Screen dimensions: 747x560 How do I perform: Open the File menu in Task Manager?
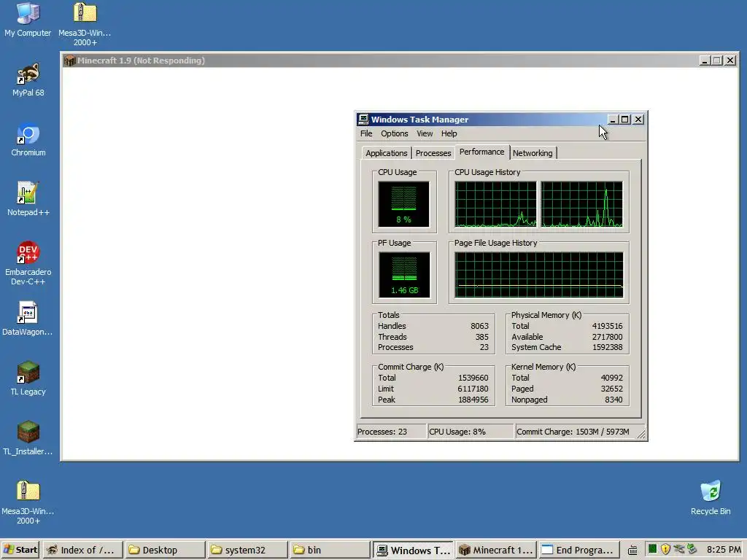click(366, 133)
